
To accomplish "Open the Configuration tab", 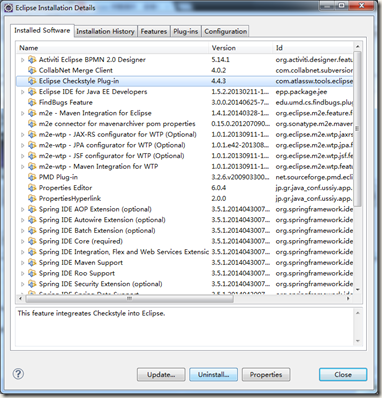I will click(225, 31).
